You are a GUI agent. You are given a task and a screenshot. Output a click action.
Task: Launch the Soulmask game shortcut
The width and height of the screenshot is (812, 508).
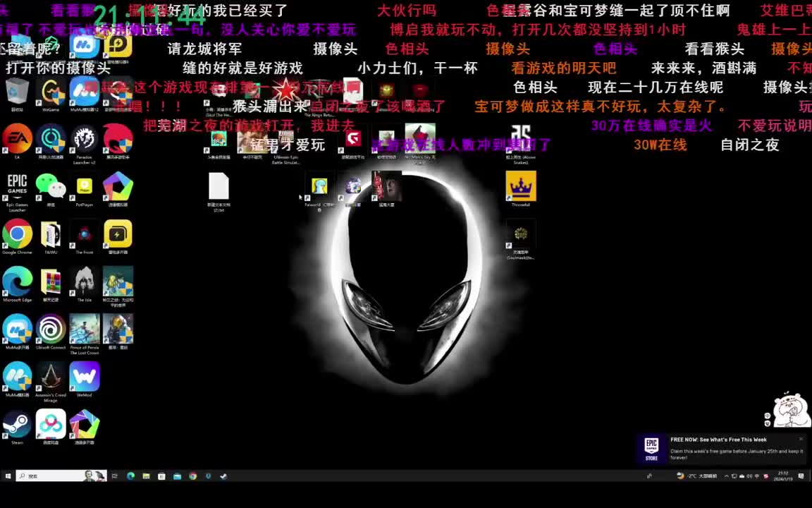point(521,239)
